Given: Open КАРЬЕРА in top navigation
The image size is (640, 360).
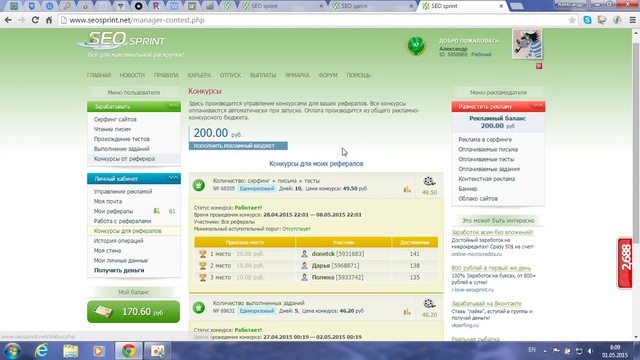Looking at the screenshot, I should (x=199, y=75).
